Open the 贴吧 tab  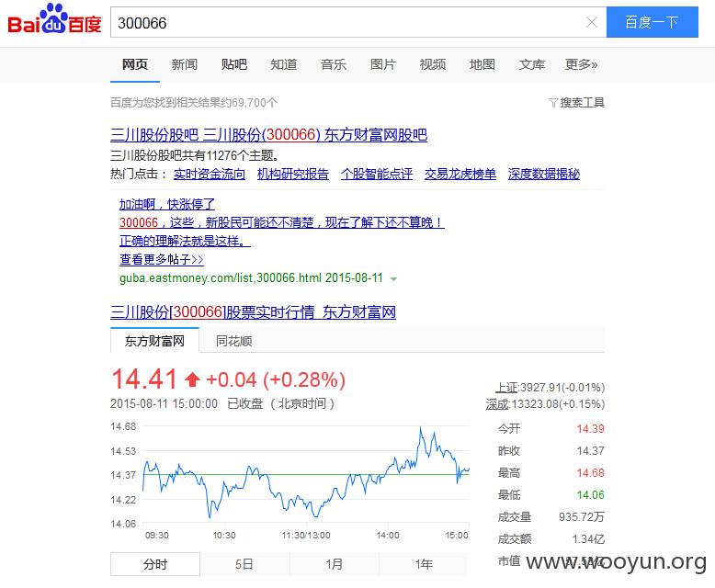pyautogui.click(x=234, y=64)
